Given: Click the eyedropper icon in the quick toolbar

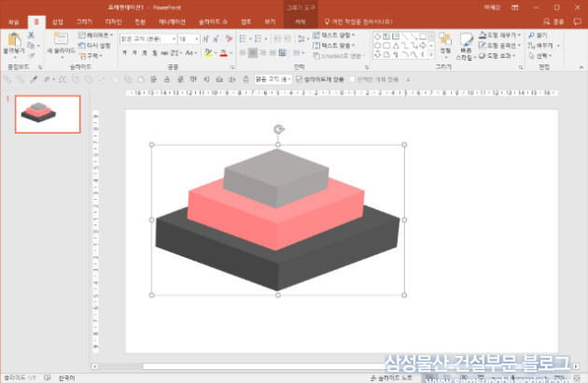Looking at the screenshot, I should point(34,79).
